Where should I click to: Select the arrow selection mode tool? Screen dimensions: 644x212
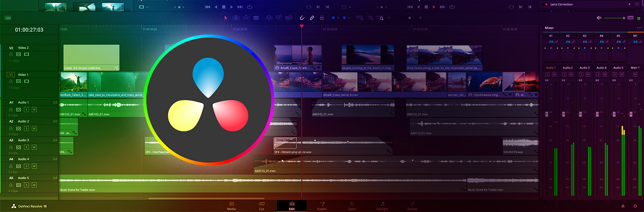225,18
